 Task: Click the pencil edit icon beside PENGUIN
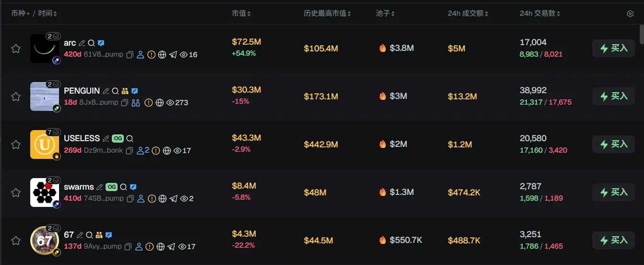click(106, 91)
